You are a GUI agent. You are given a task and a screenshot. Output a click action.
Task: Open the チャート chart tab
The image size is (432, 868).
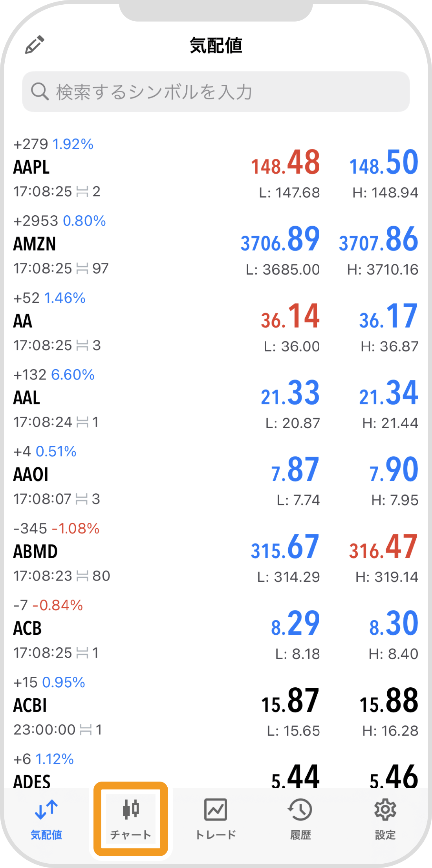[x=131, y=819]
